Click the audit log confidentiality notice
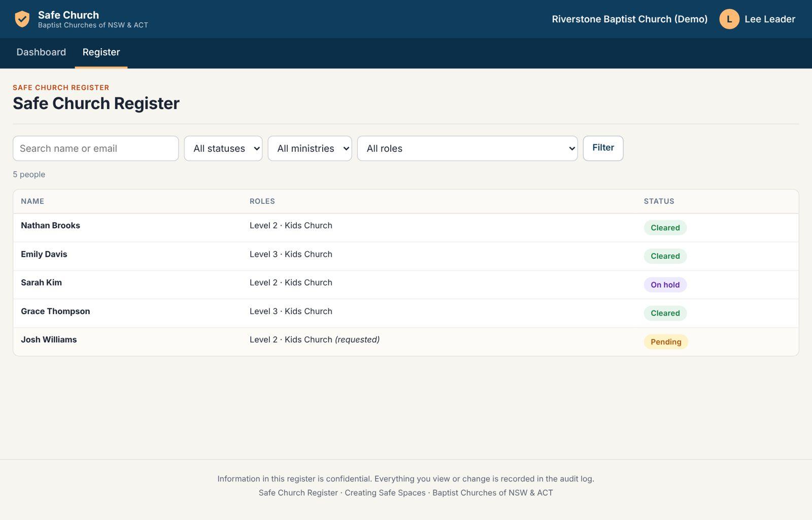Screen dimensions: 812x520 406,478
